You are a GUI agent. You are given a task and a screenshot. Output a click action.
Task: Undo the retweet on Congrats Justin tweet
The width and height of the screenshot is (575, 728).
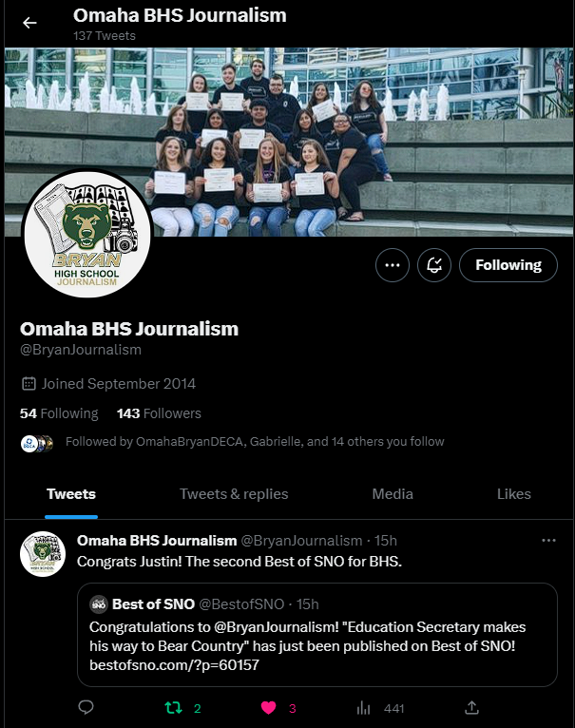tap(173, 708)
